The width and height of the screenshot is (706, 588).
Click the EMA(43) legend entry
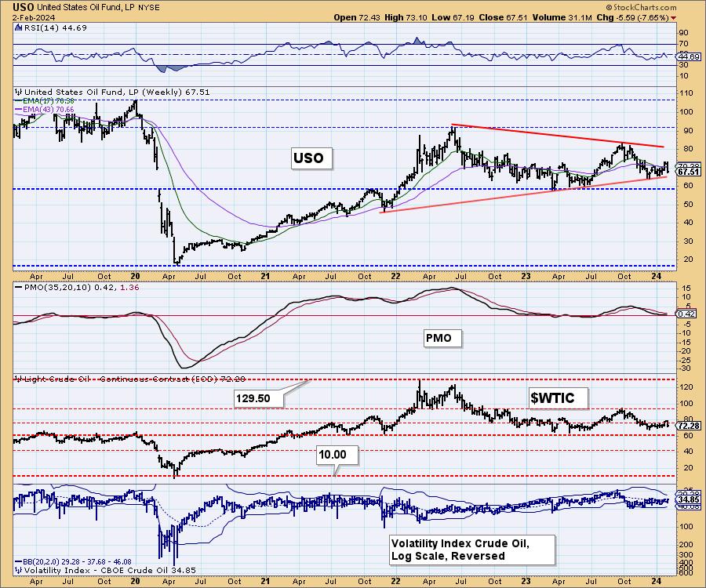[x=45, y=109]
